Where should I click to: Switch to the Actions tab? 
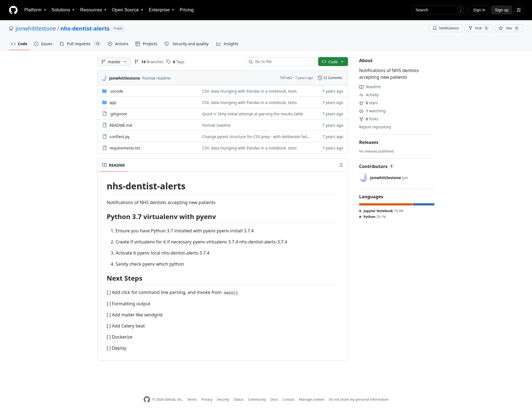coord(118,44)
